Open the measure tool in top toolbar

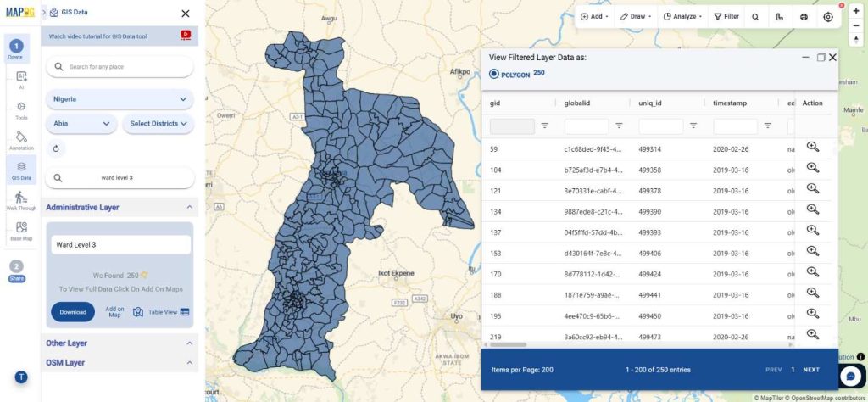tap(780, 17)
